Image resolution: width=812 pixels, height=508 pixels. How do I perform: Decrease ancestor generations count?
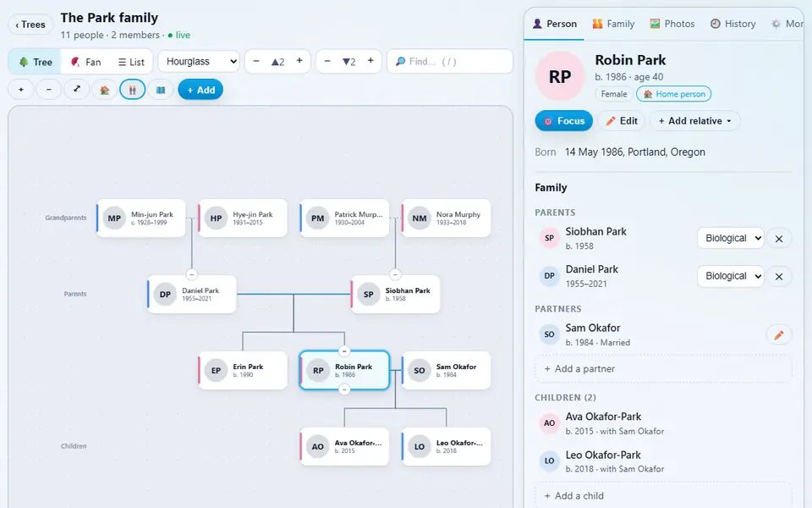pyautogui.click(x=255, y=61)
